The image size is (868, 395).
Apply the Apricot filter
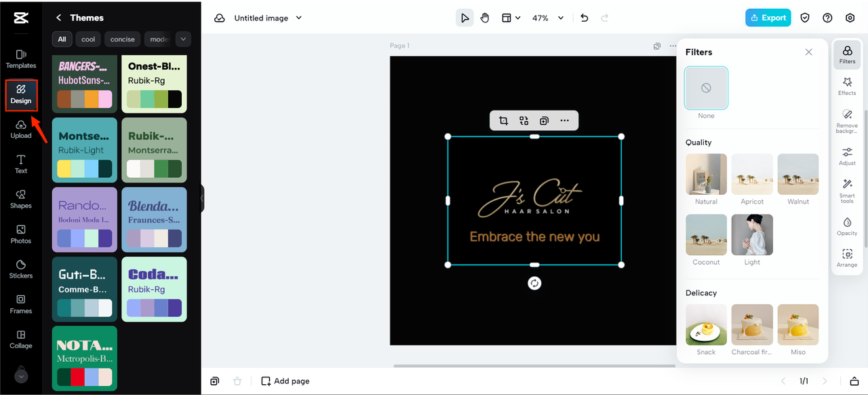pyautogui.click(x=752, y=174)
